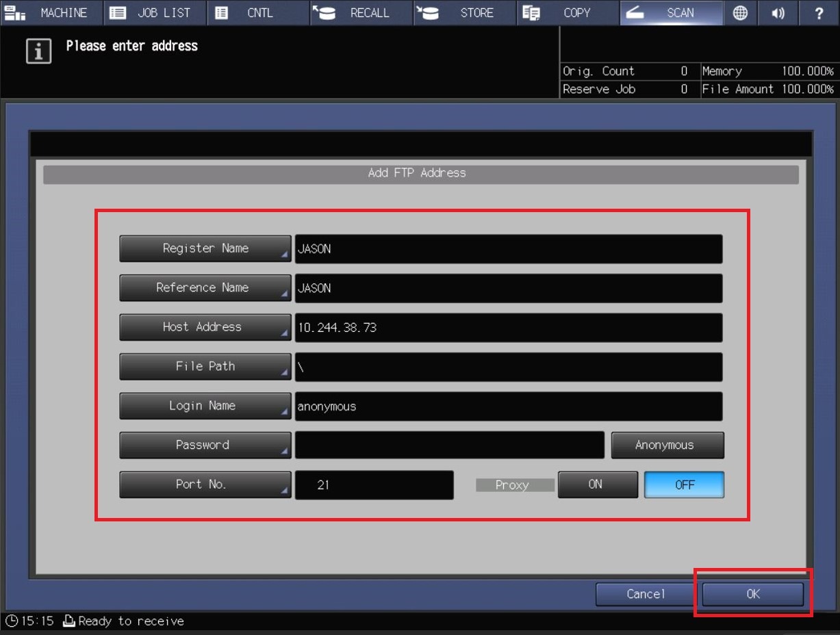Image resolution: width=840 pixels, height=635 pixels.
Task: Click the information icon next to the message
Action: pyautogui.click(x=39, y=51)
